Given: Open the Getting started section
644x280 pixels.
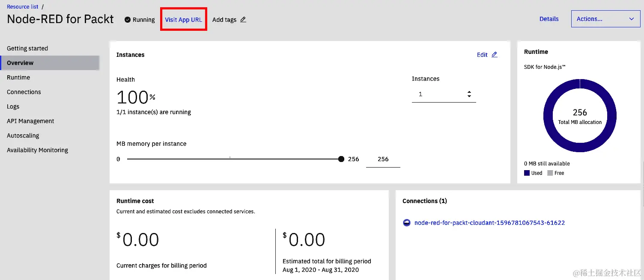Looking at the screenshot, I should 27,48.
